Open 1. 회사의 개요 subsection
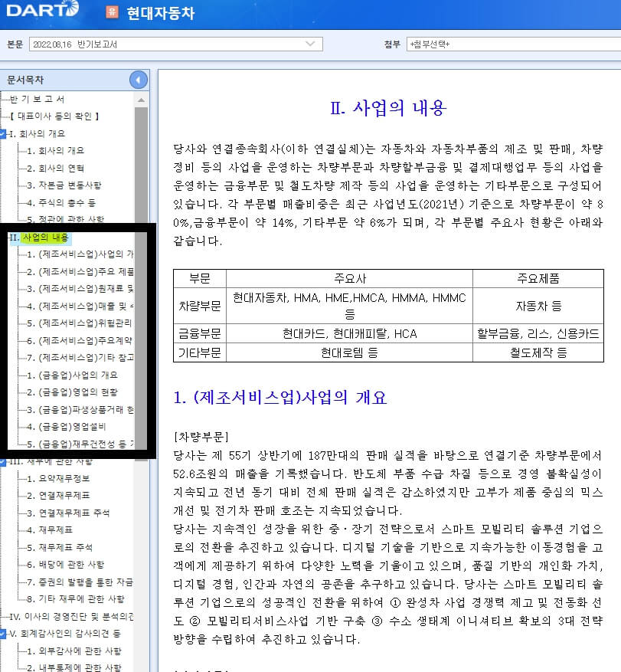The height and width of the screenshot is (672, 621). point(55,151)
